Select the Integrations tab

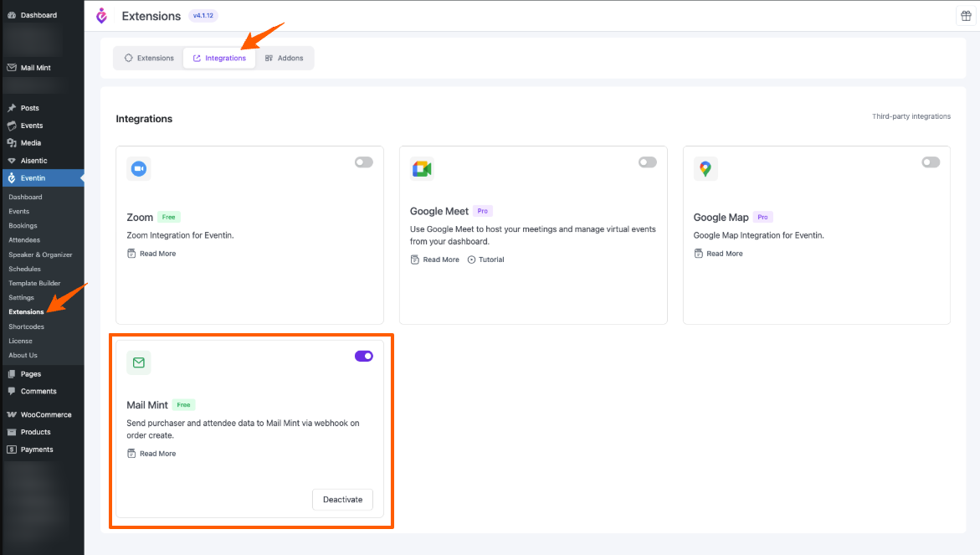click(x=219, y=58)
